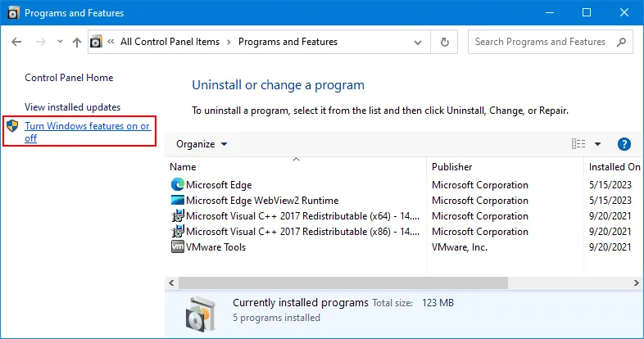Refresh the Programs and Features list
The width and height of the screenshot is (644, 339).
445,42
